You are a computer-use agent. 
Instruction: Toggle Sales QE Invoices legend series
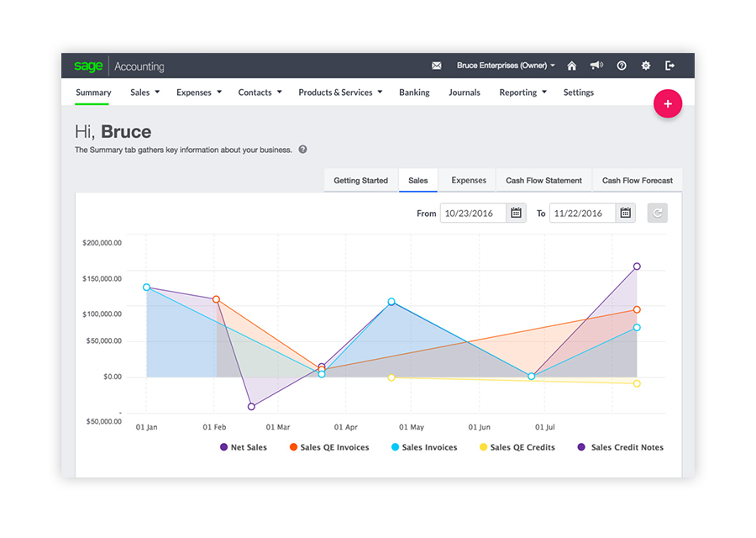click(329, 447)
